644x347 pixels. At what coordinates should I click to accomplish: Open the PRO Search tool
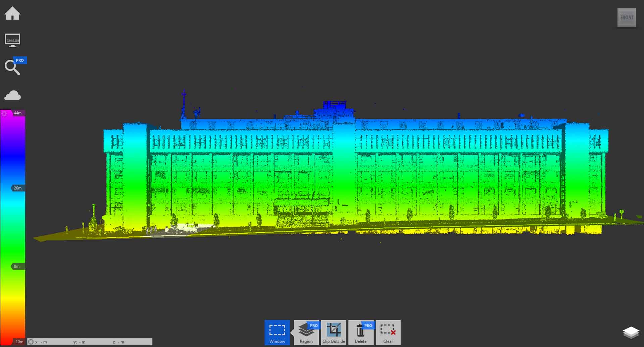tap(12, 67)
